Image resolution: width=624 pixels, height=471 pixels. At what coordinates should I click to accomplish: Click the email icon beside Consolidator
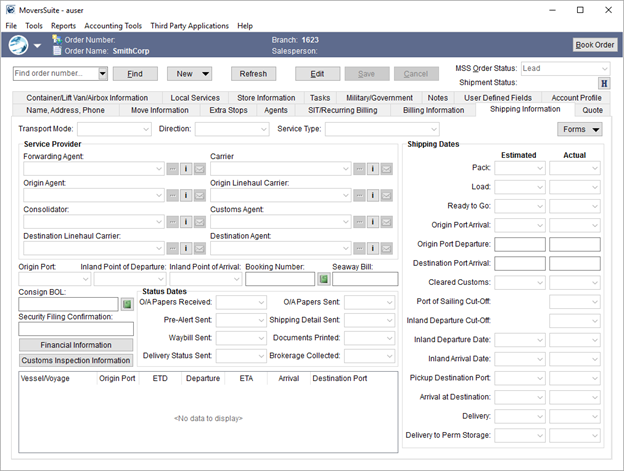(199, 222)
